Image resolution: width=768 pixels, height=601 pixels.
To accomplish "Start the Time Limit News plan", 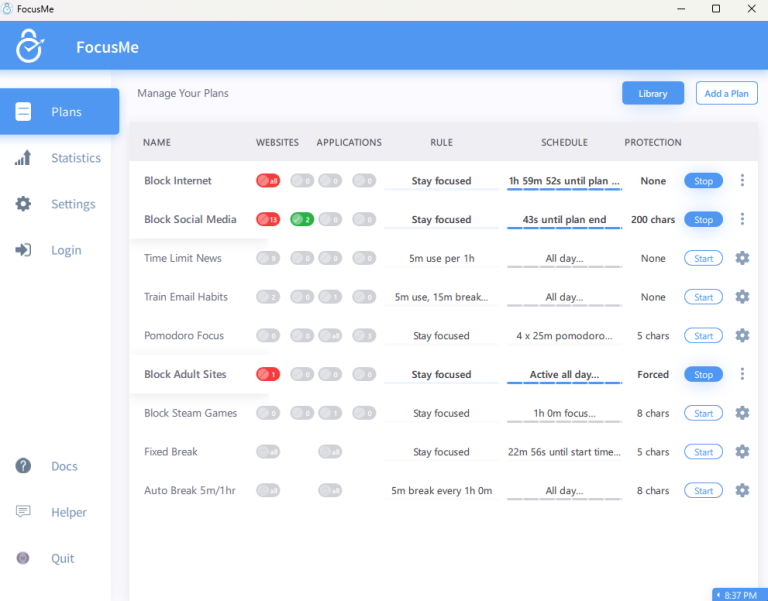I will point(703,258).
